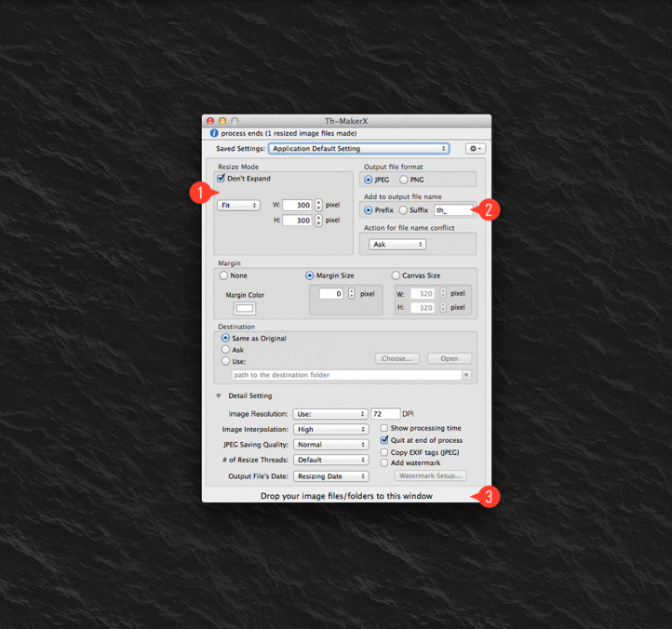Minimize the Th-MakerX window
The image size is (672, 629).
tap(222, 121)
